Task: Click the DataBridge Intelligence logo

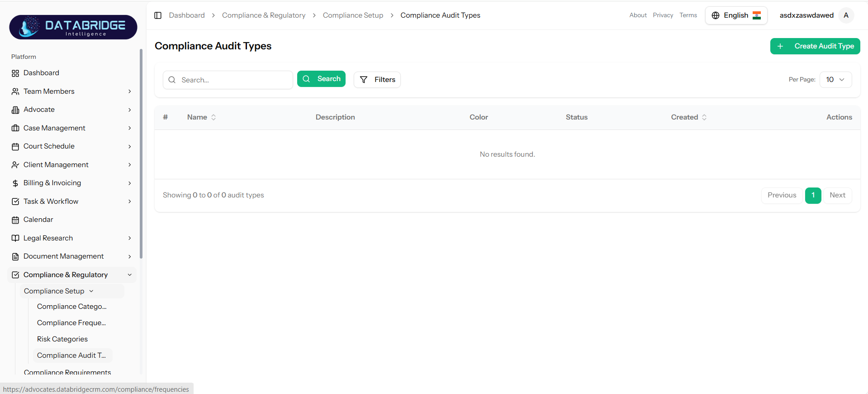Action: (x=73, y=27)
